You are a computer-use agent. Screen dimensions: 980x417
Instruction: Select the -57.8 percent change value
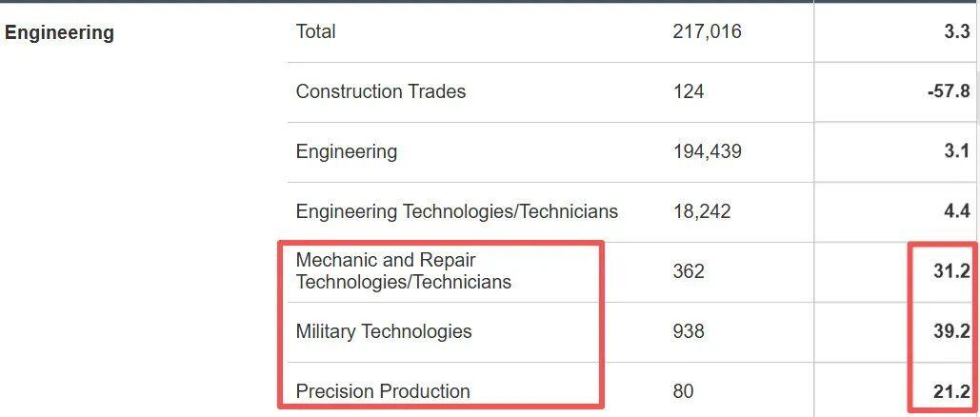pyautogui.click(x=949, y=91)
